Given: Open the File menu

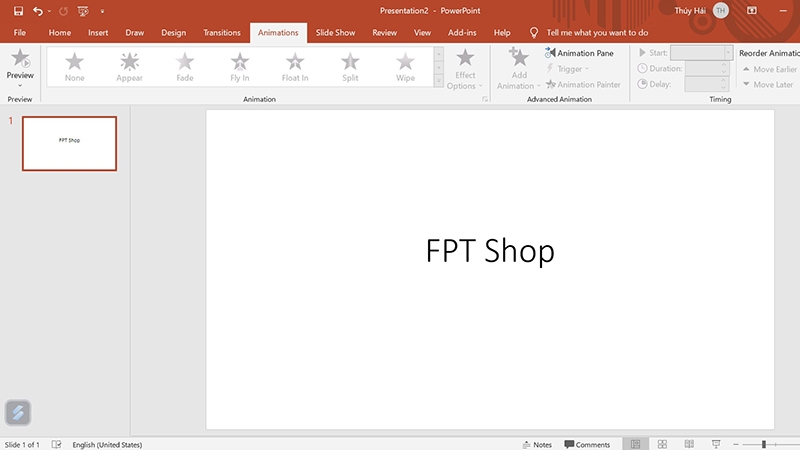Looking at the screenshot, I should 19,33.
